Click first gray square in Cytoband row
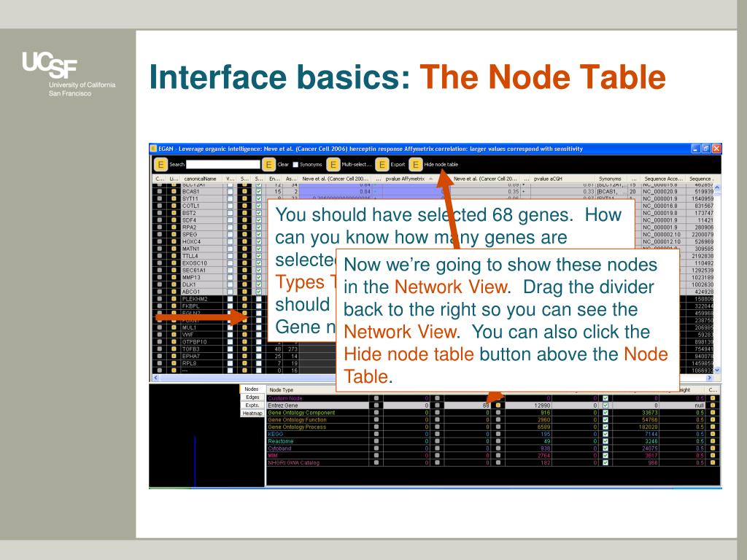Screen dimensions: 747x560 point(376,448)
